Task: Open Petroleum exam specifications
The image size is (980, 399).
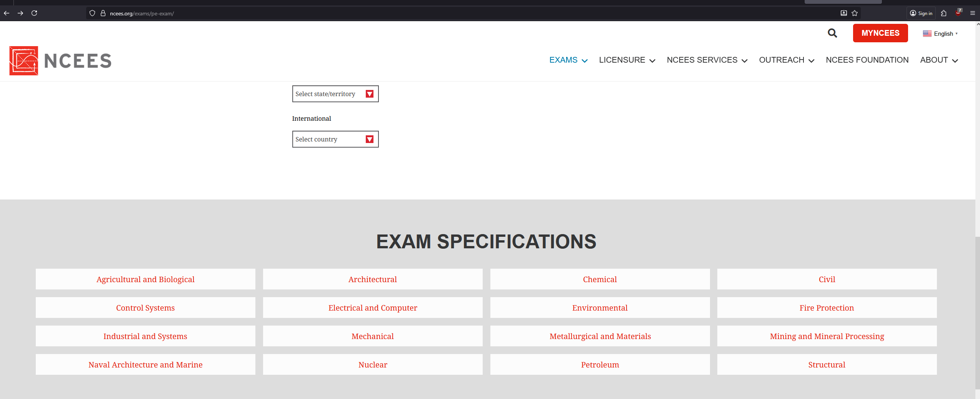Action: pyautogui.click(x=600, y=364)
